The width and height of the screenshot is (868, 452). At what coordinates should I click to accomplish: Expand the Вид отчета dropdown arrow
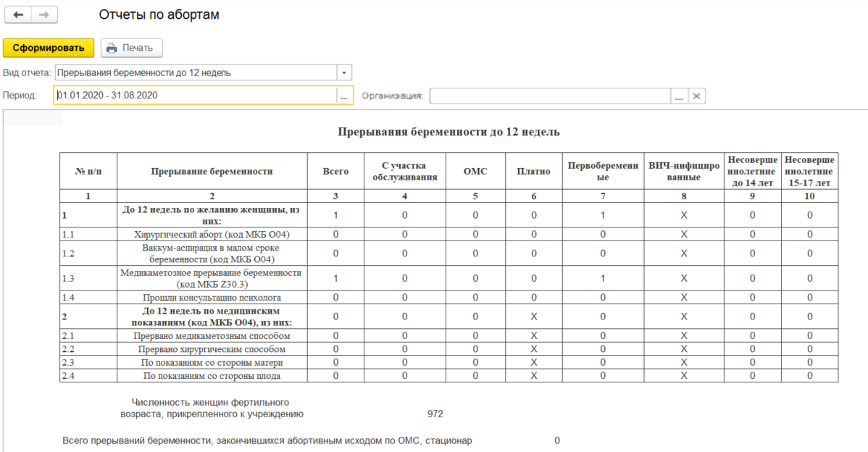pyautogui.click(x=344, y=72)
